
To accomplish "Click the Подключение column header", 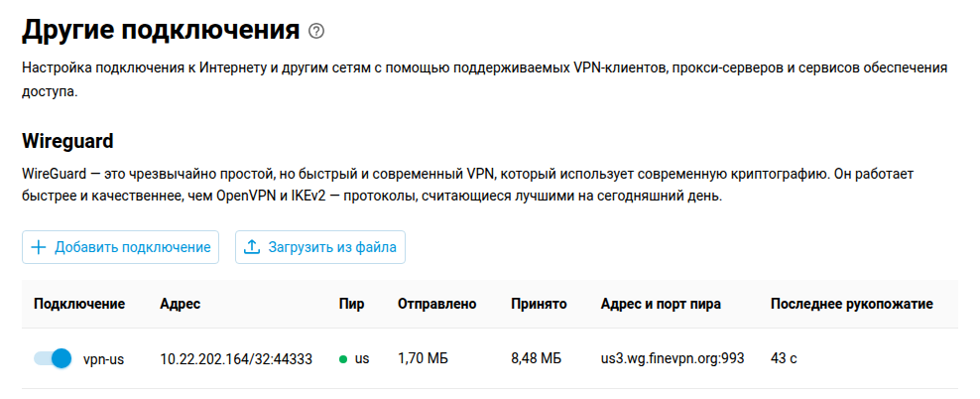I will pos(79,304).
